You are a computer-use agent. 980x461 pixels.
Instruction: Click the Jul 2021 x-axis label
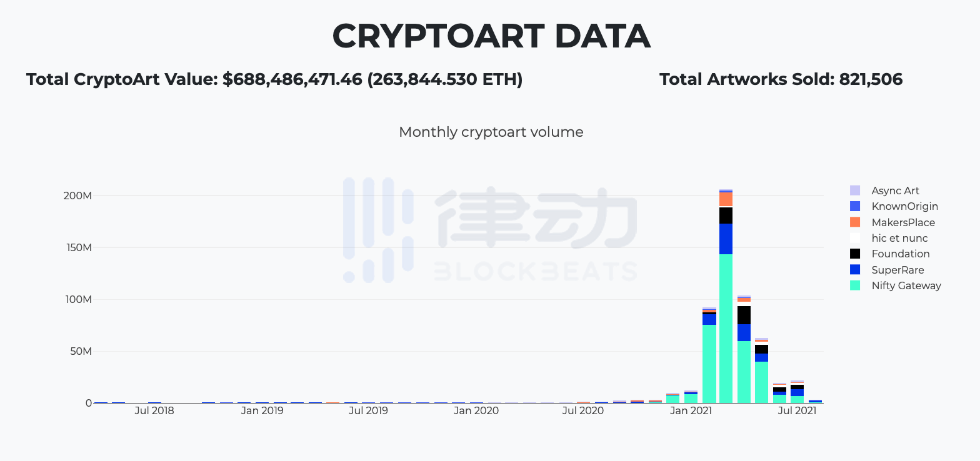coord(797,410)
